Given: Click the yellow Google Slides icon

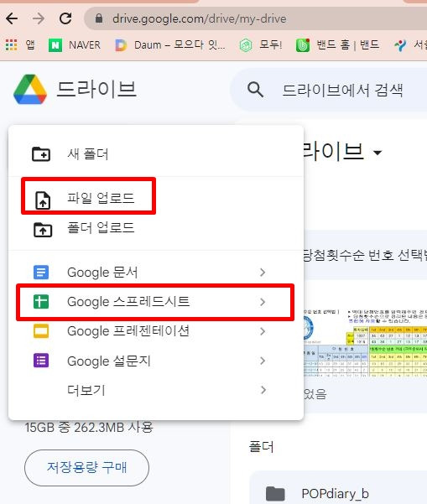Looking at the screenshot, I should [41, 331].
